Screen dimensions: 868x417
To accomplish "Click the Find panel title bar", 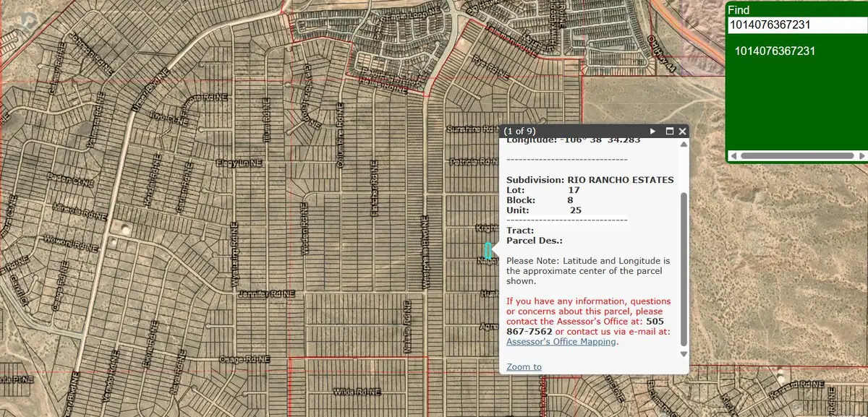I will point(796,9).
